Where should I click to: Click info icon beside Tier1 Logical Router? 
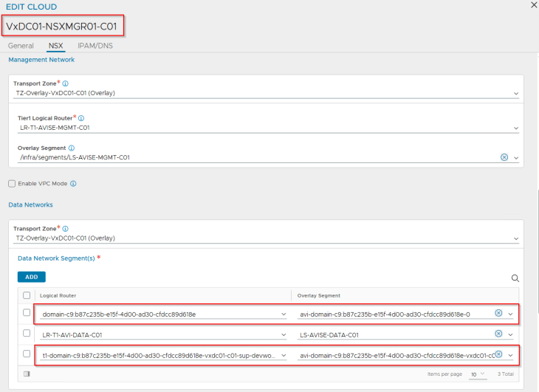(81, 118)
